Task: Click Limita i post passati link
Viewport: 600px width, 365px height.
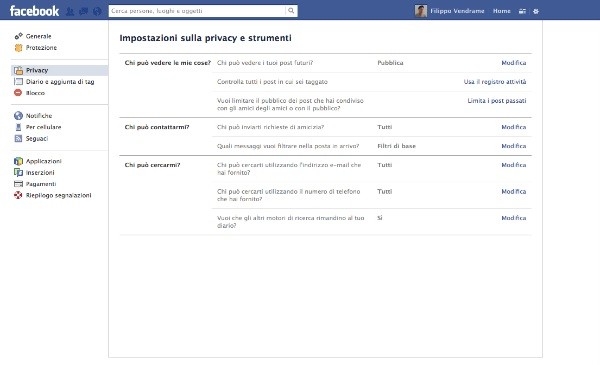Action: pyautogui.click(x=497, y=101)
